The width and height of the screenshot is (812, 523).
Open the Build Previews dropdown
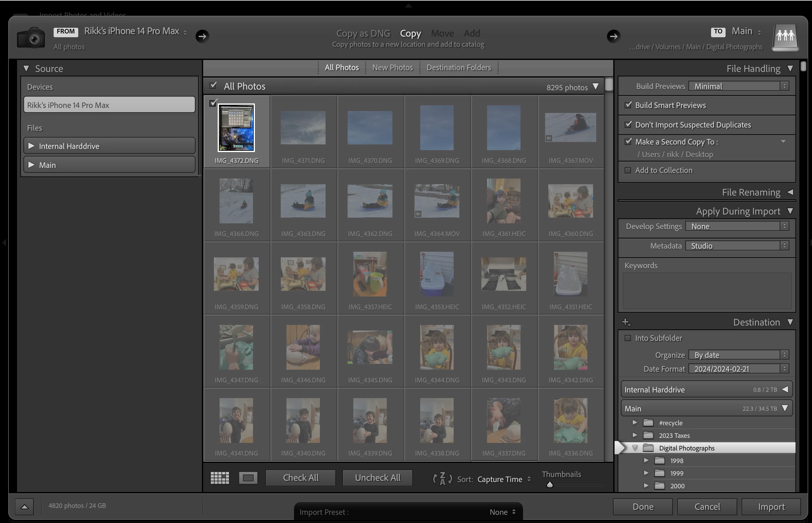click(x=738, y=86)
